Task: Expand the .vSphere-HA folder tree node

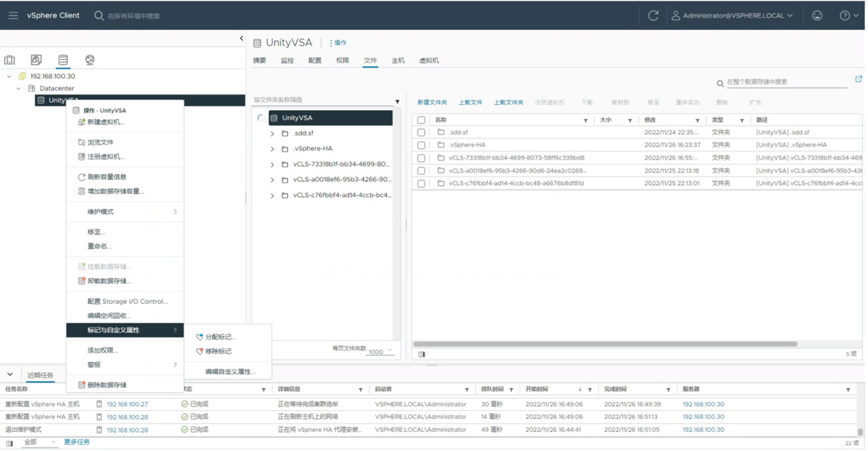Action: click(272, 149)
